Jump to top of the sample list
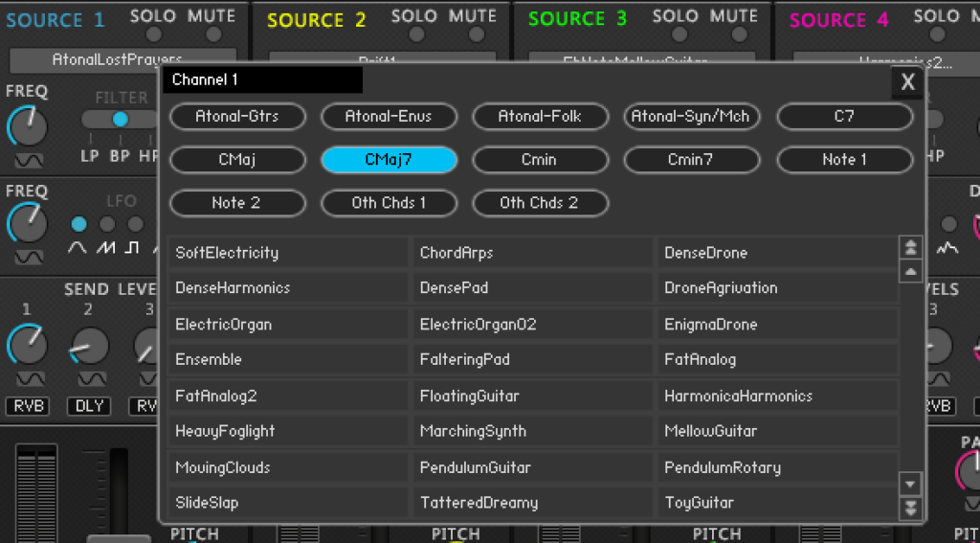 911,247
